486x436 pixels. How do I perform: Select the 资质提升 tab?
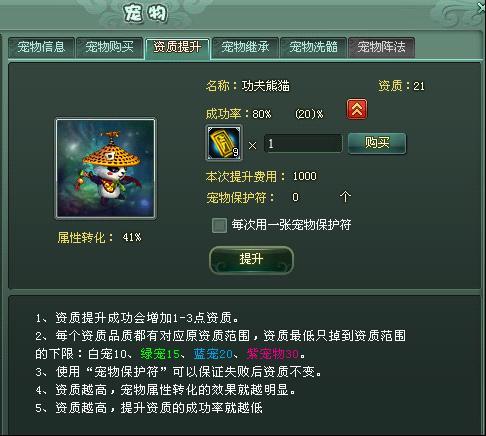click(x=177, y=48)
